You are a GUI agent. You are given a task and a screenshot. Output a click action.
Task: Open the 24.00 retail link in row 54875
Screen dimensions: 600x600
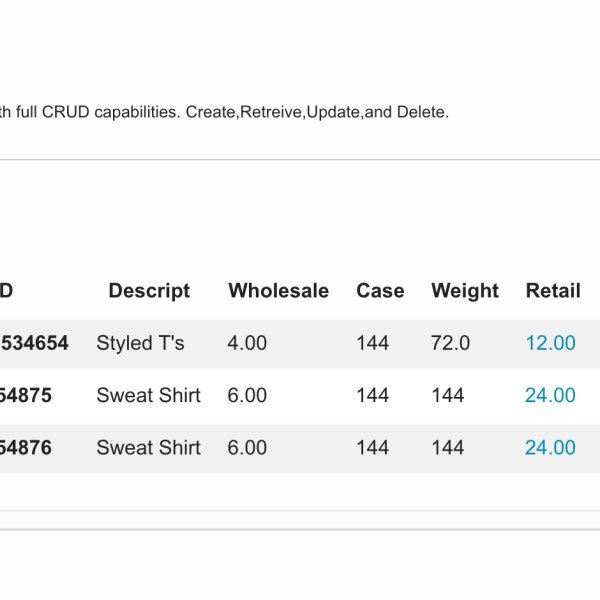pyautogui.click(x=550, y=396)
